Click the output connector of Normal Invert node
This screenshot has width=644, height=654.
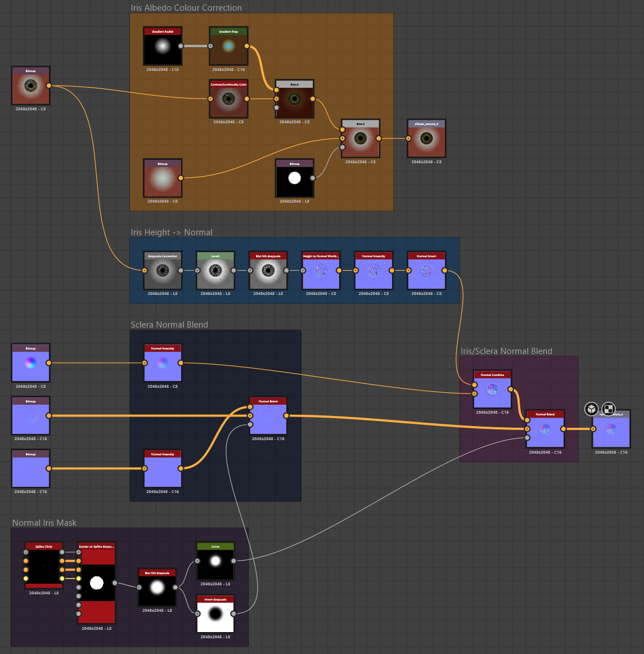pyautogui.click(x=444, y=271)
